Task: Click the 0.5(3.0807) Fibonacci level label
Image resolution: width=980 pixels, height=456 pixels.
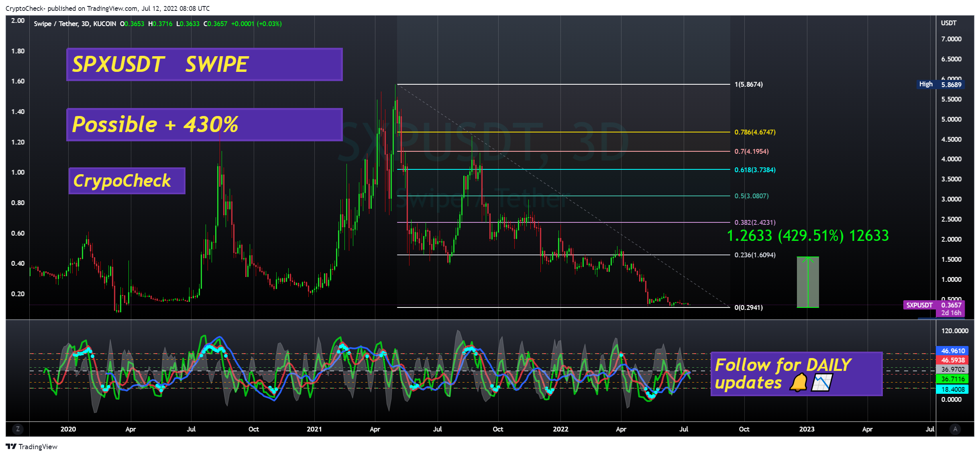Action: [752, 196]
